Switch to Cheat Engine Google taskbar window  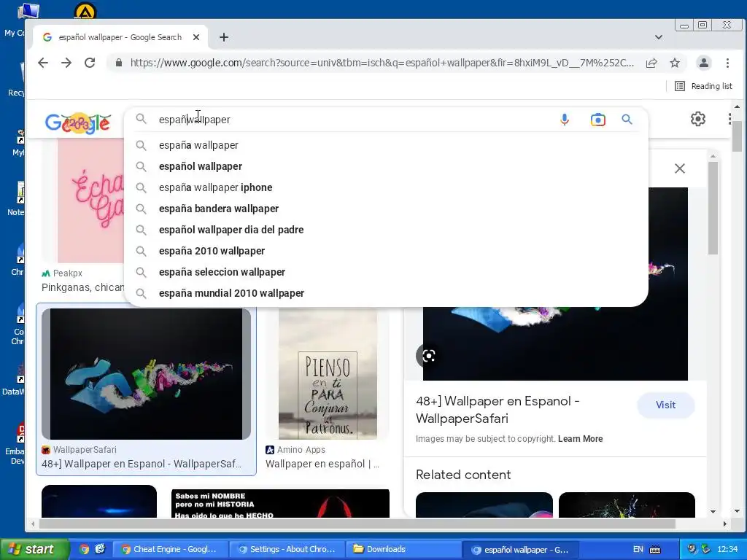(x=170, y=550)
